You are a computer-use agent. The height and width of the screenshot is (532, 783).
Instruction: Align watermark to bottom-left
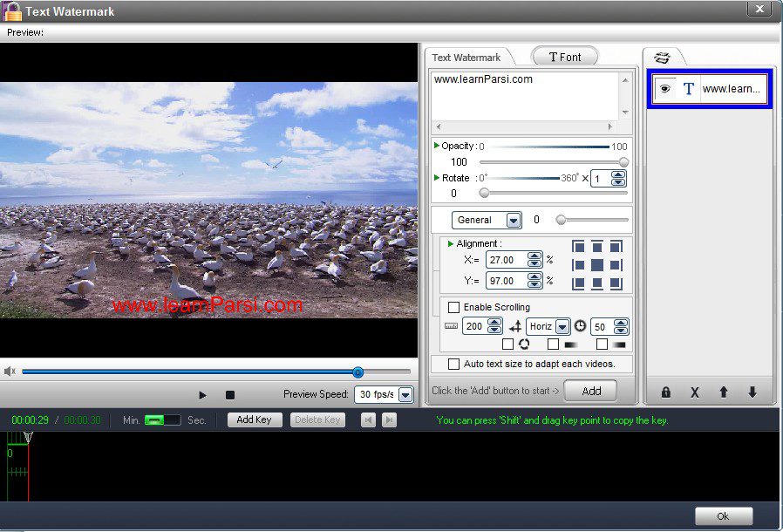pos(578,283)
